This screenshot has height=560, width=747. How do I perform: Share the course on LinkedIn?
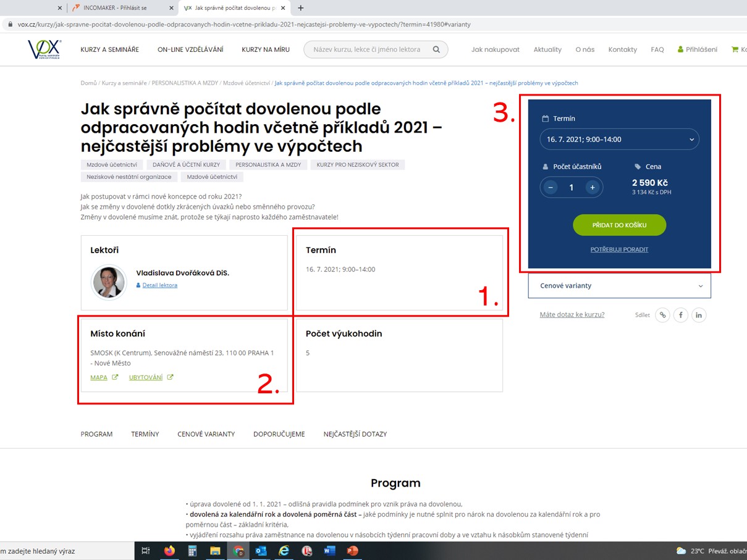point(699,315)
